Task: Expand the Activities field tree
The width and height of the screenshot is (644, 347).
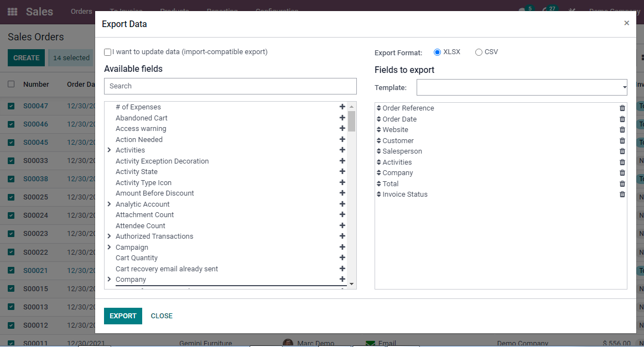Action: tap(110, 150)
